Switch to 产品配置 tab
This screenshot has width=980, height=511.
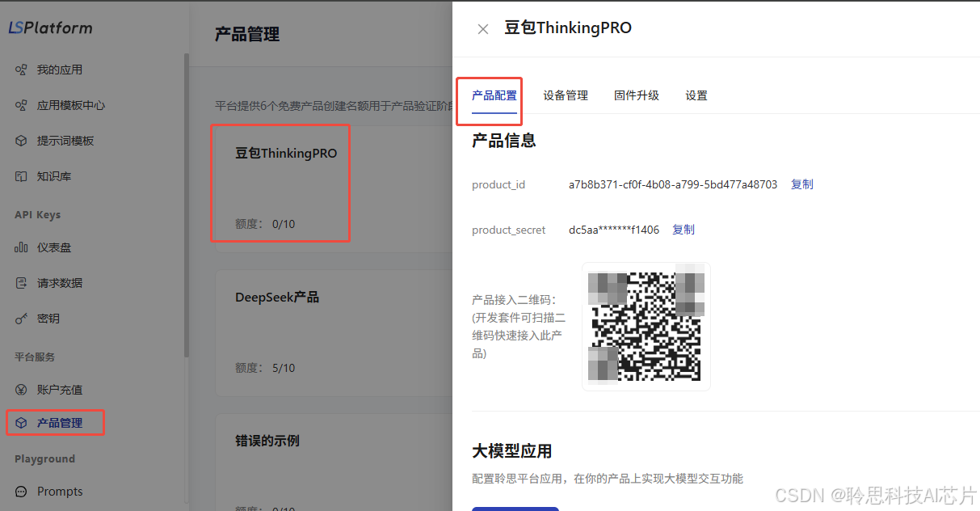click(494, 95)
